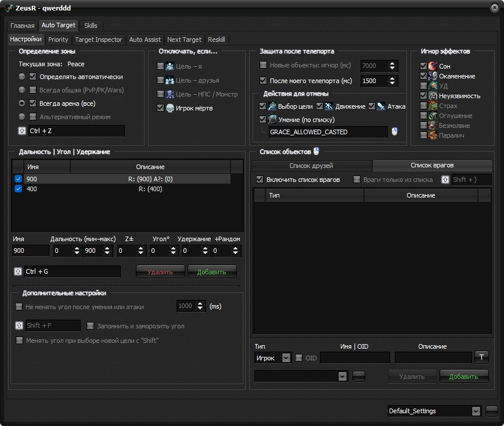Select the Всегда арена (все) radio button

pyautogui.click(x=21, y=103)
